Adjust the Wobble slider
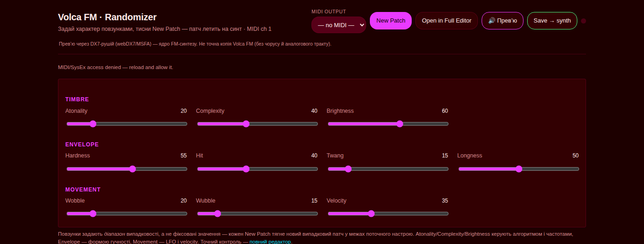The image size is (644, 244). [x=127, y=214]
